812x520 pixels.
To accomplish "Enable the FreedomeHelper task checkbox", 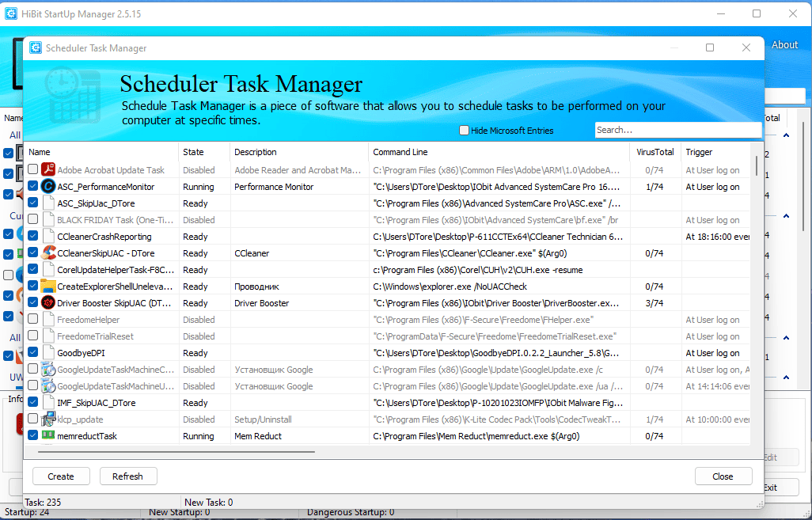I will click(32, 319).
